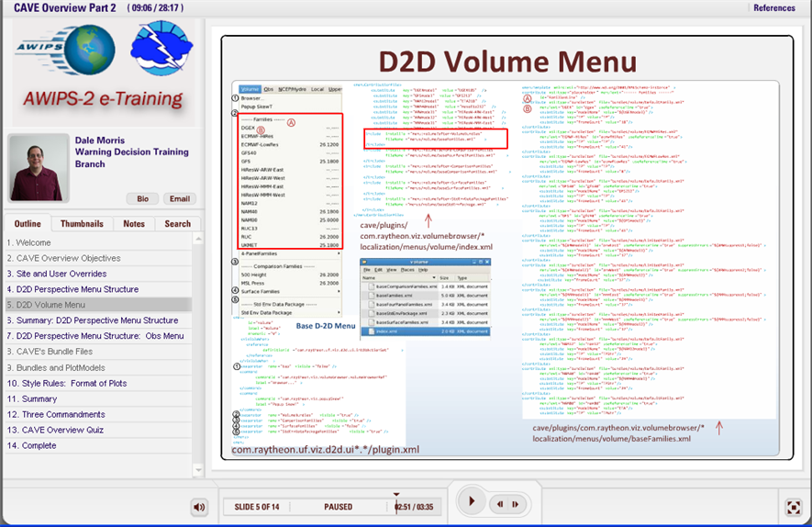Image resolution: width=812 pixels, height=527 pixels.
Task: Click the volume/index.xml path caption
Action: click(427, 236)
